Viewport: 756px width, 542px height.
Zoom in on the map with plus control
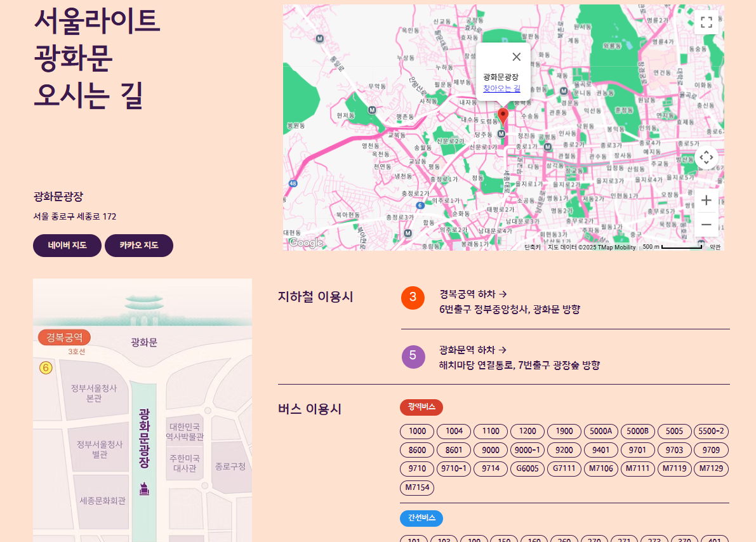point(705,200)
